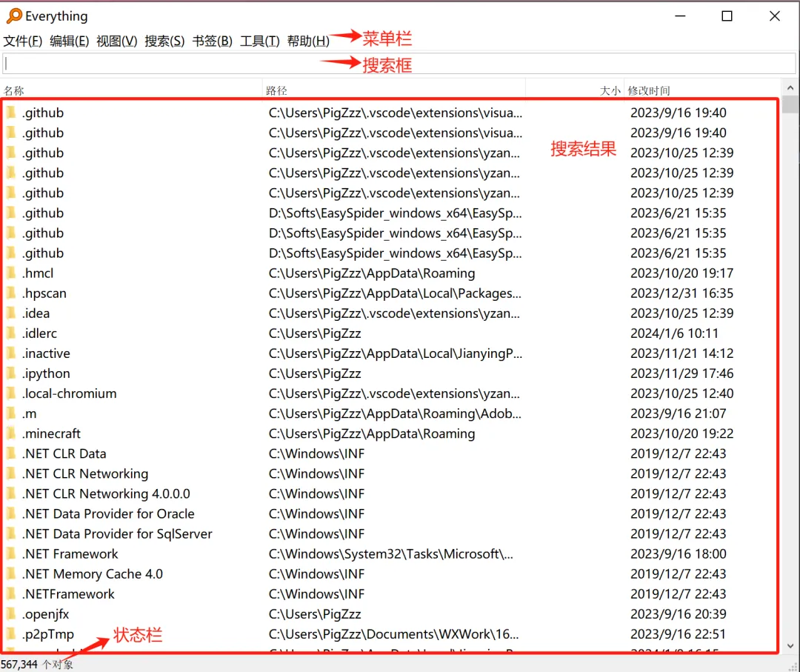Focus the search input box
The height and width of the screenshot is (672, 800).
point(399,64)
